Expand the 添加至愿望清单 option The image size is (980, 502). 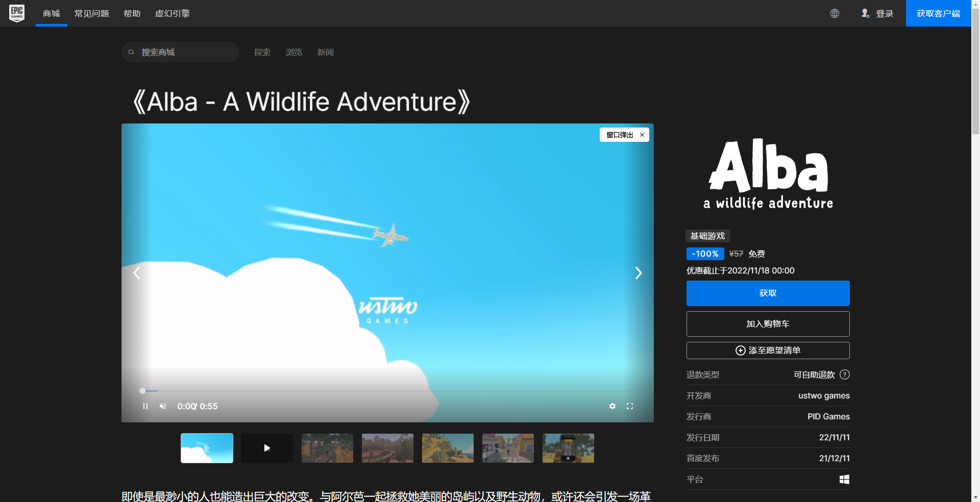768,350
